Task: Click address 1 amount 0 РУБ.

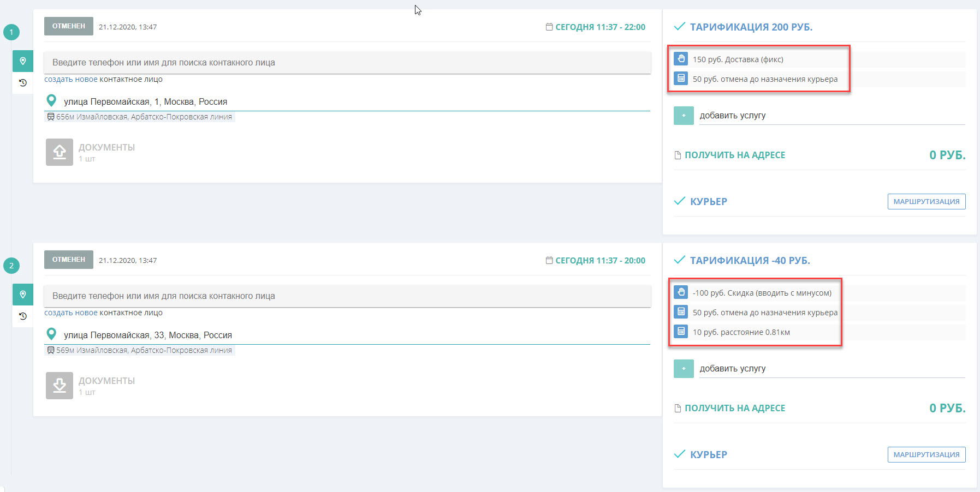Action: coord(947,155)
